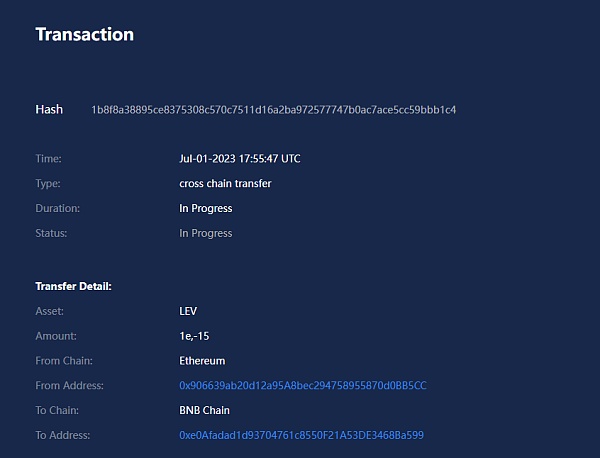Select the Hash label
The image size is (600, 458).
[49, 109]
